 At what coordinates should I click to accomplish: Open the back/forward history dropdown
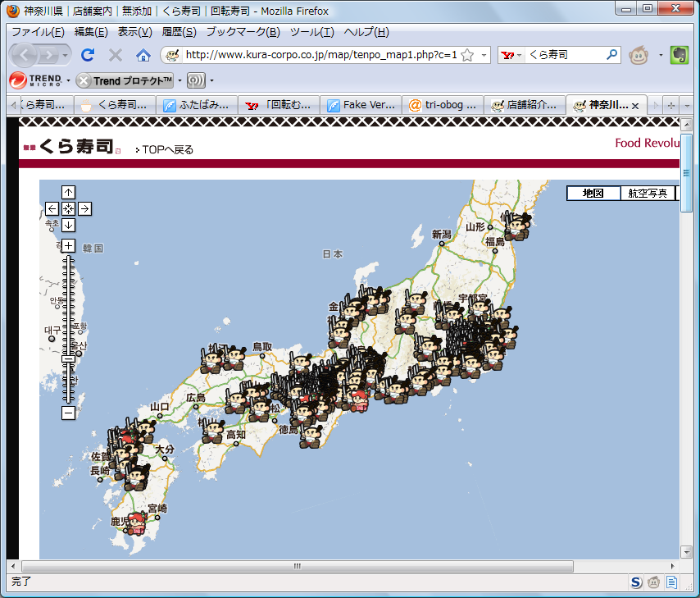point(66,56)
